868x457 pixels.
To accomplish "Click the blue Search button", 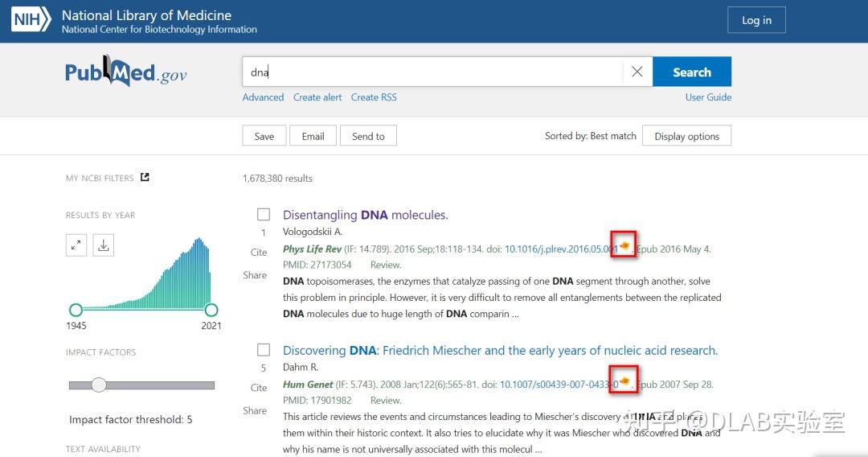I will pyautogui.click(x=692, y=72).
